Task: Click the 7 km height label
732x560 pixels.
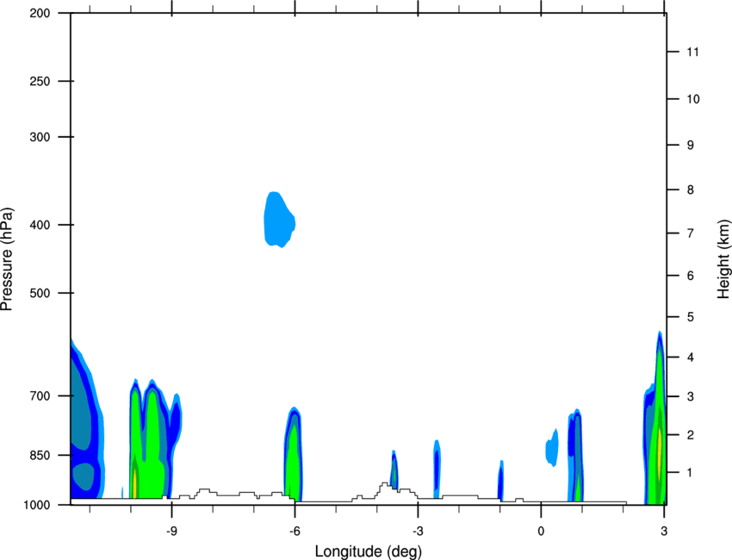Action: coord(690,233)
